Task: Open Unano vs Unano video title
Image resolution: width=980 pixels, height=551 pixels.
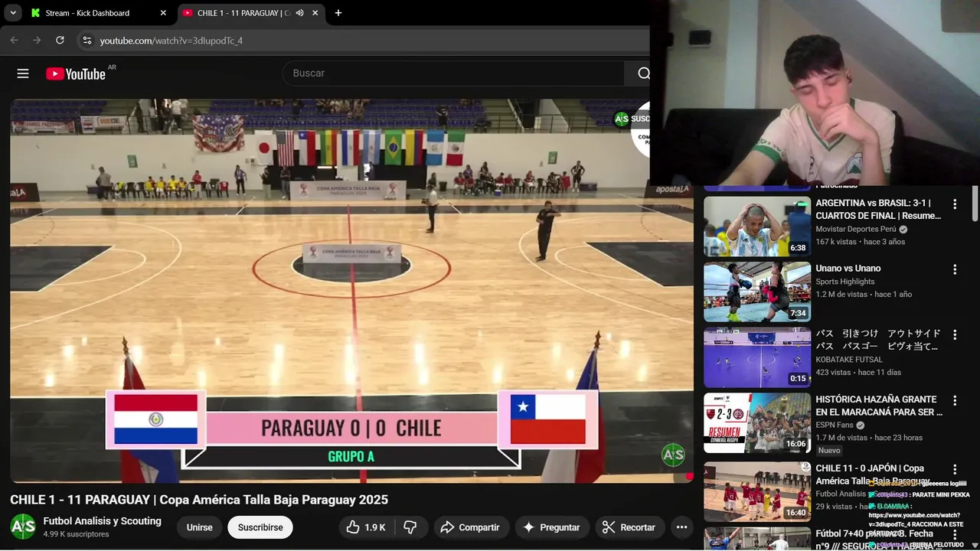Action: tap(848, 269)
